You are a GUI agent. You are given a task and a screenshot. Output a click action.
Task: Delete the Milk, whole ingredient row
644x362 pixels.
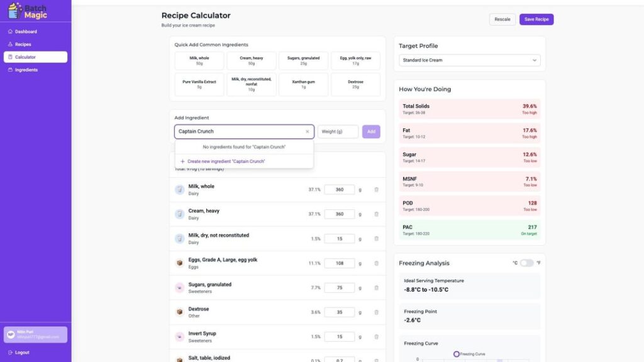[x=376, y=189]
